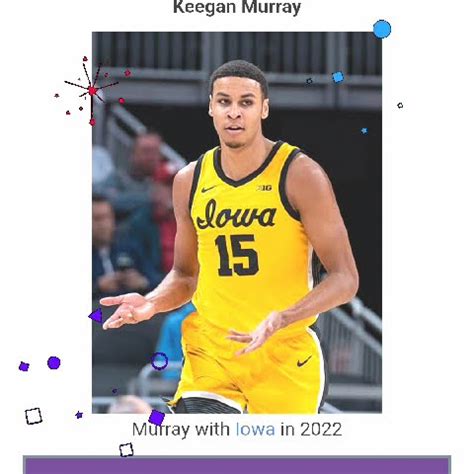
Task: Click the small purple star confetti
Action: coord(79,415)
